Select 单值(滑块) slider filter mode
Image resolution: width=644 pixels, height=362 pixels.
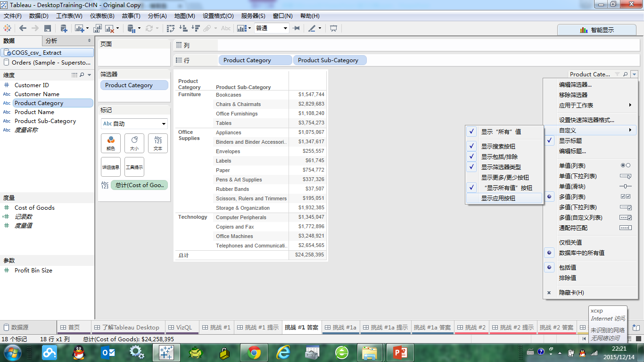click(x=590, y=187)
